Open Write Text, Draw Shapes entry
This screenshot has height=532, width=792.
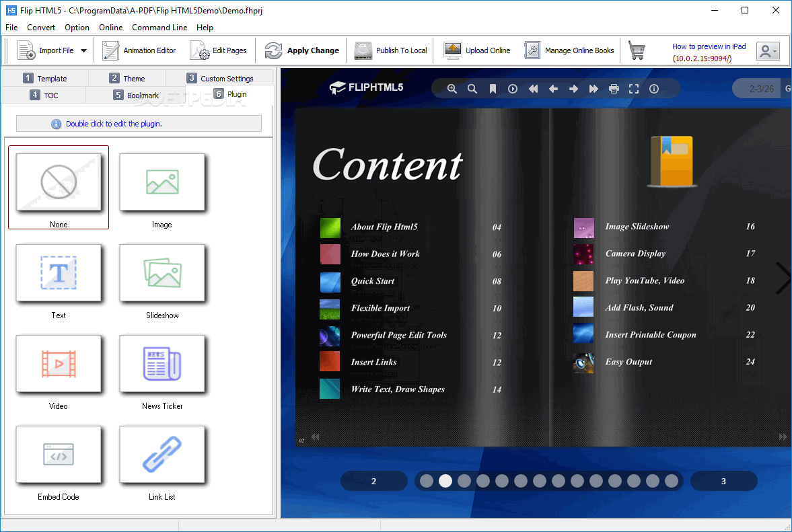point(398,389)
